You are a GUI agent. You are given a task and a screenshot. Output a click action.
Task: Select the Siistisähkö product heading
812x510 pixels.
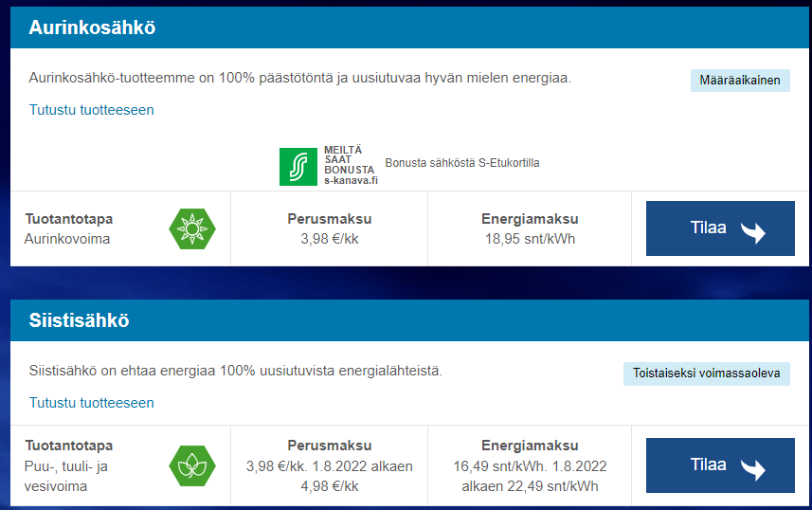coord(79,320)
